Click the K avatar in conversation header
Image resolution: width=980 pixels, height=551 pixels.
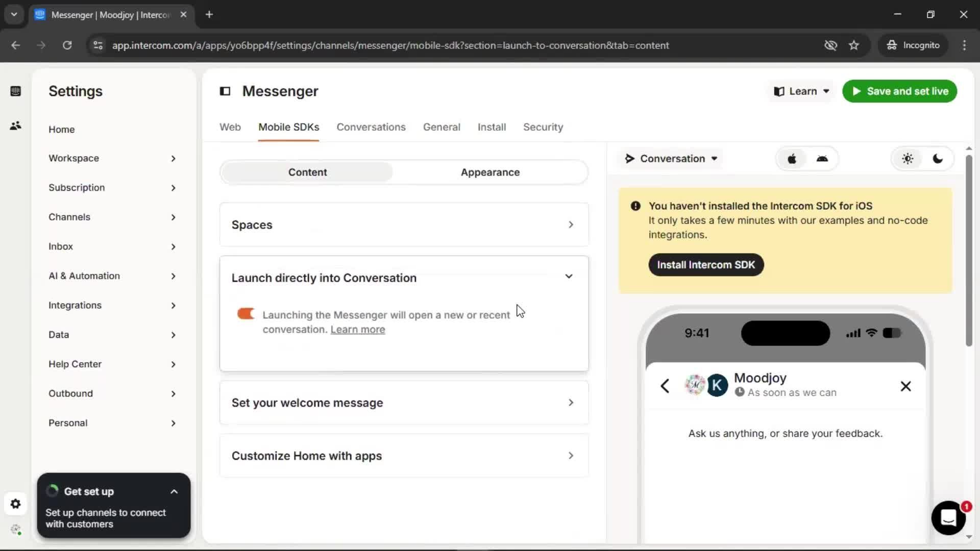click(717, 386)
